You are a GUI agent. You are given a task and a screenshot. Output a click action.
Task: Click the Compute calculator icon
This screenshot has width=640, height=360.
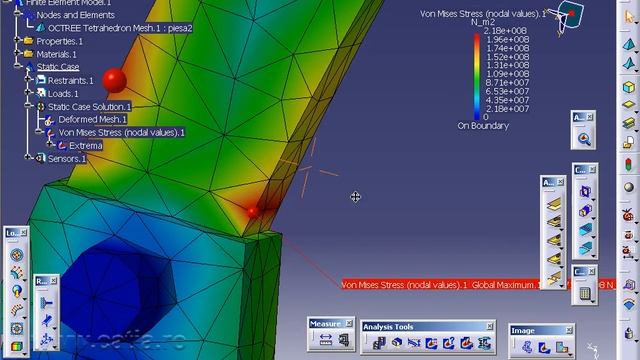584,293
